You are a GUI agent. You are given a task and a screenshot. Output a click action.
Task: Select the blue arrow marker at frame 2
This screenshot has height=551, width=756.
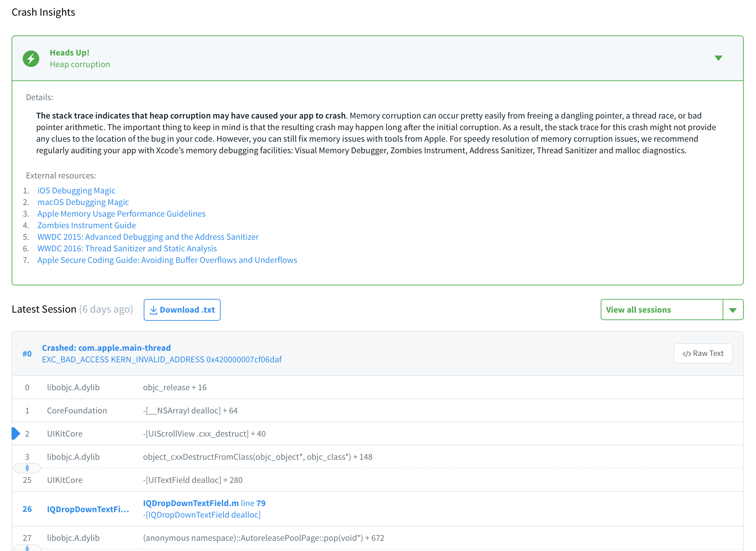[15, 434]
